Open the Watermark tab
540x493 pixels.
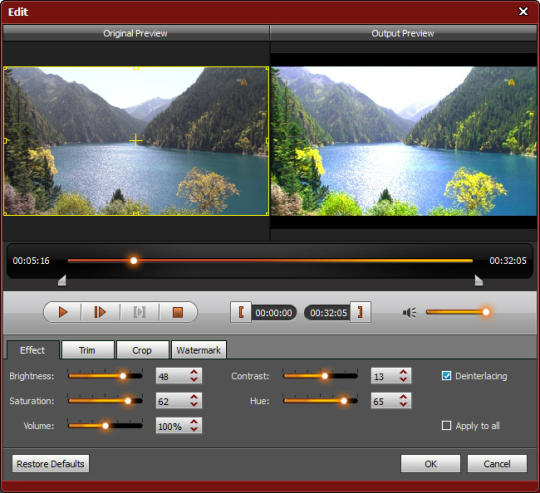[199, 350]
